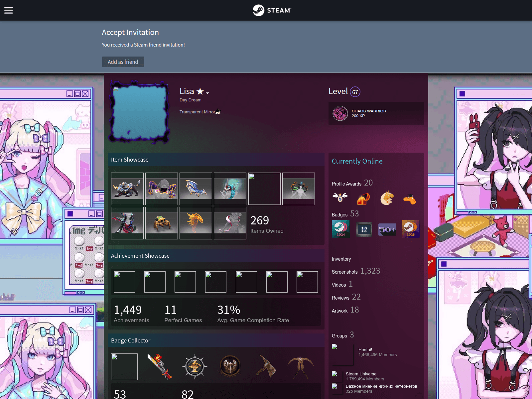The height and width of the screenshot is (399, 532).
Task: Click the 1,449 Achievements stat
Action: 131,314
